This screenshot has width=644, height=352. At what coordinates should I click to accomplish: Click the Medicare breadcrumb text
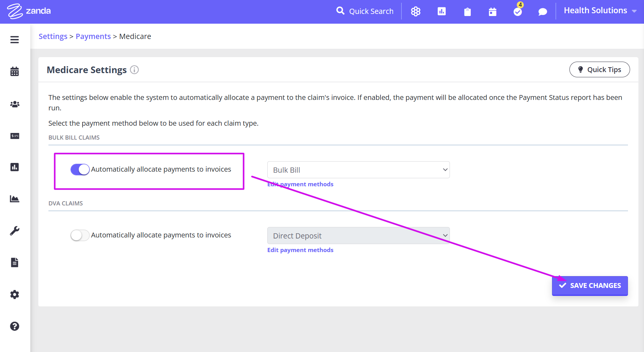135,36
